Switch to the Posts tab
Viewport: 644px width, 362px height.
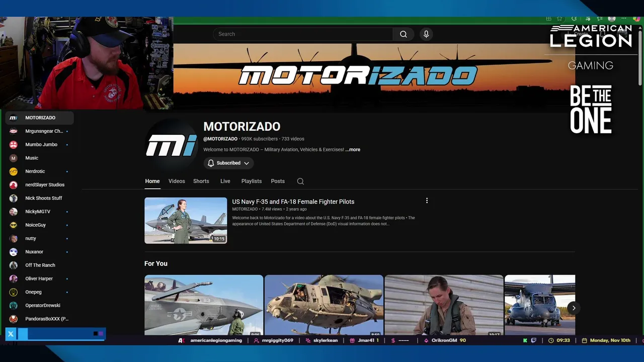pos(278,181)
